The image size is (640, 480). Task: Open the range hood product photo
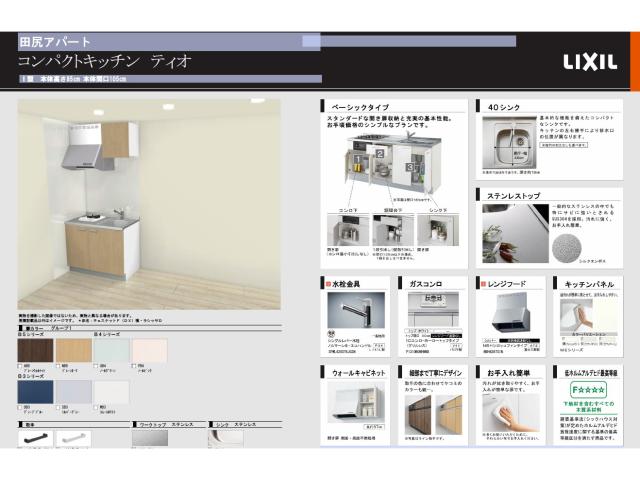(x=510, y=313)
